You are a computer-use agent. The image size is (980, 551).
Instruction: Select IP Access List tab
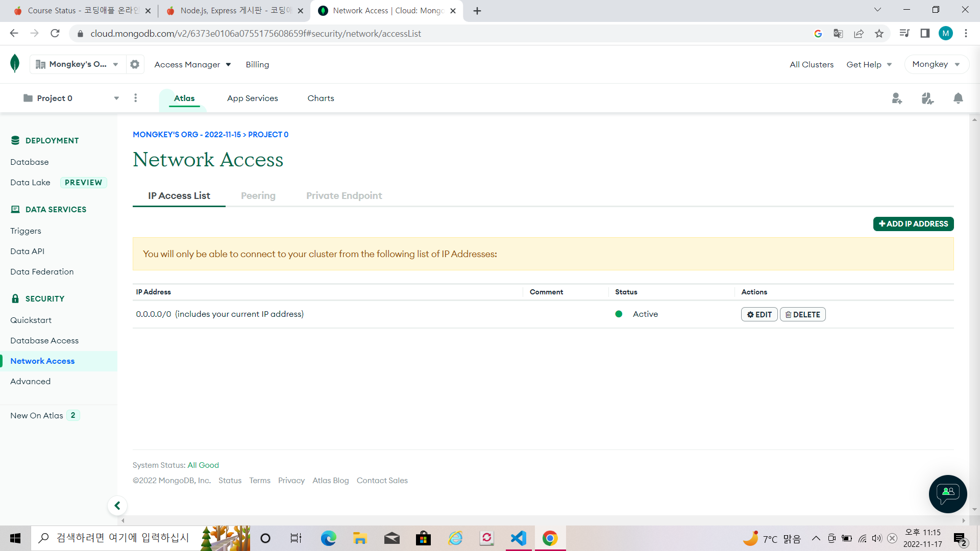(179, 196)
